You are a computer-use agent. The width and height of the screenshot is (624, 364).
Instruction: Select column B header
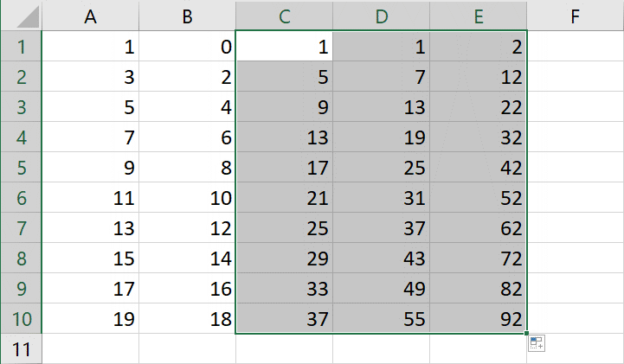187,16
